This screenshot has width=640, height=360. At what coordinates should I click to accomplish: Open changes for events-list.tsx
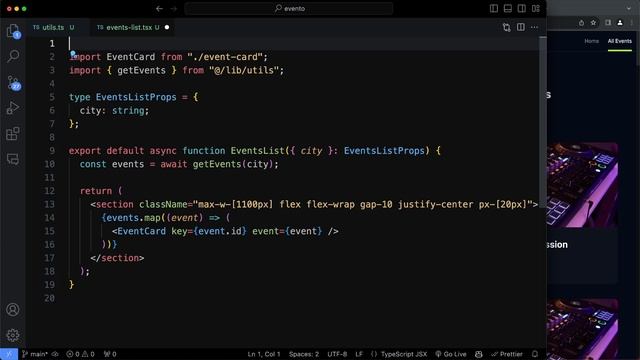pyautogui.click(x=507, y=27)
